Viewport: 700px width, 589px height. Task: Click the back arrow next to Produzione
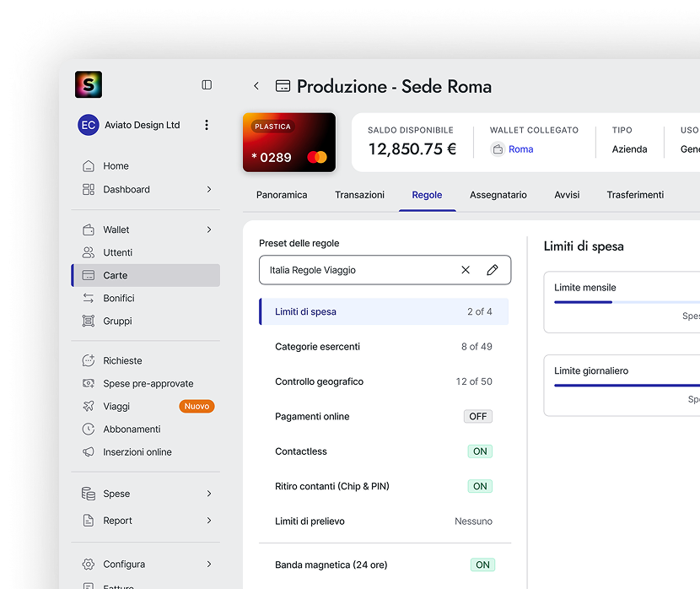[256, 86]
